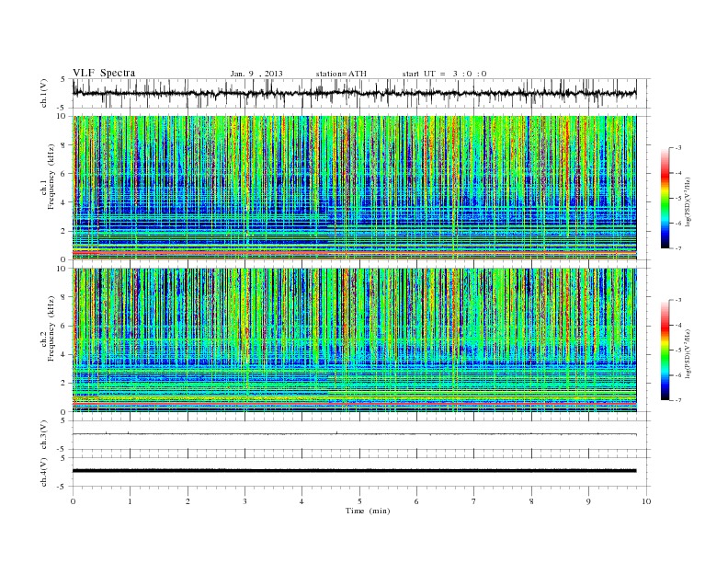Image resolution: width=728 pixels, height=563 pixels.
Task: Click the 'Time (min)' axis title
Action: [368, 511]
